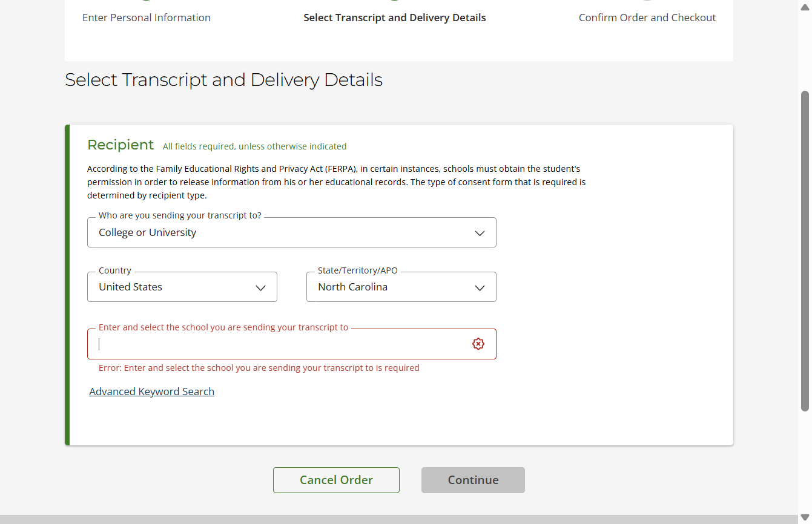Click the Cancel Order button
The height and width of the screenshot is (524, 812).
point(336,480)
